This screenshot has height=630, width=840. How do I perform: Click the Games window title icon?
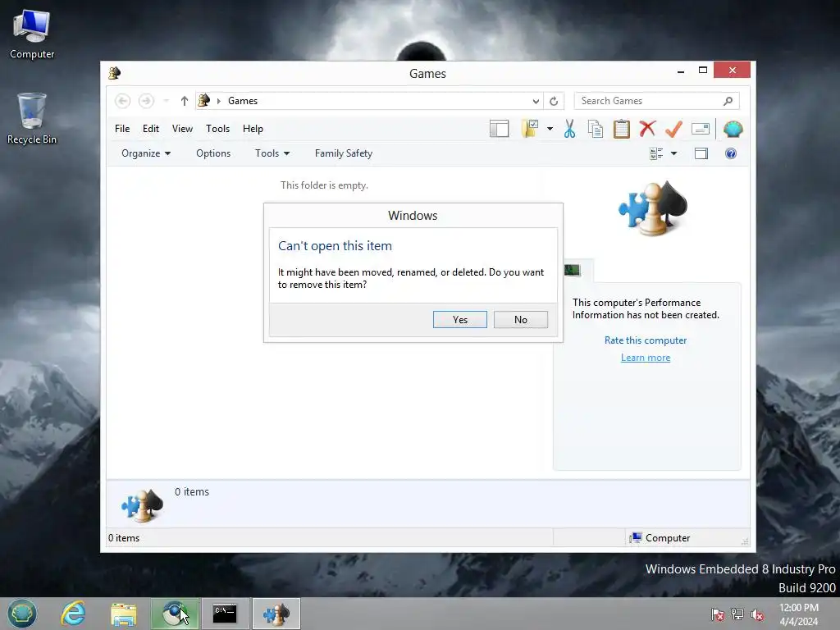pos(114,73)
